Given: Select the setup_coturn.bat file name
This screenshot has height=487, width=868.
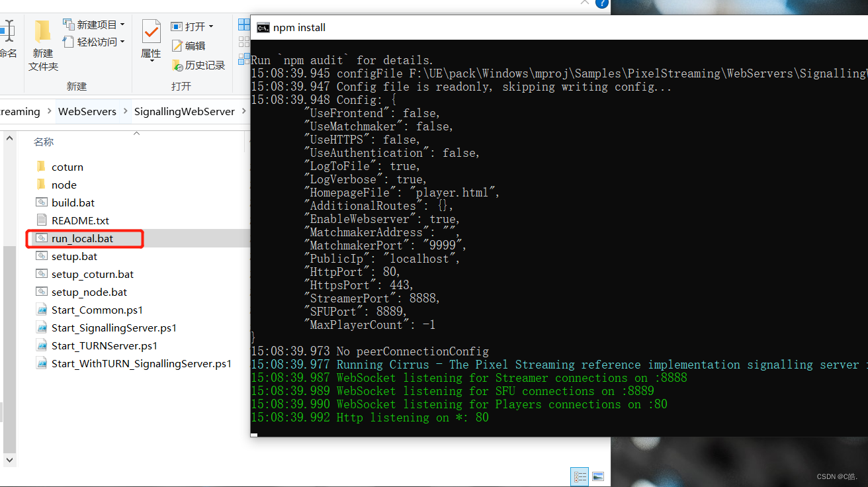Looking at the screenshot, I should point(93,274).
